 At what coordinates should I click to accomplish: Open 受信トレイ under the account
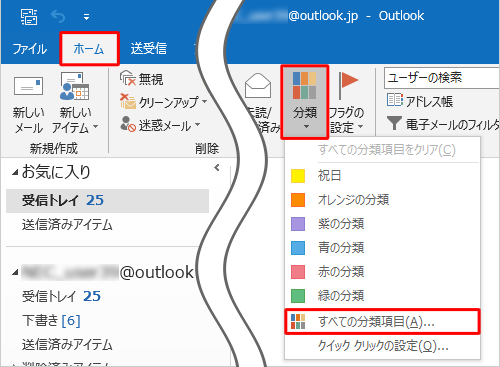coord(61,296)
